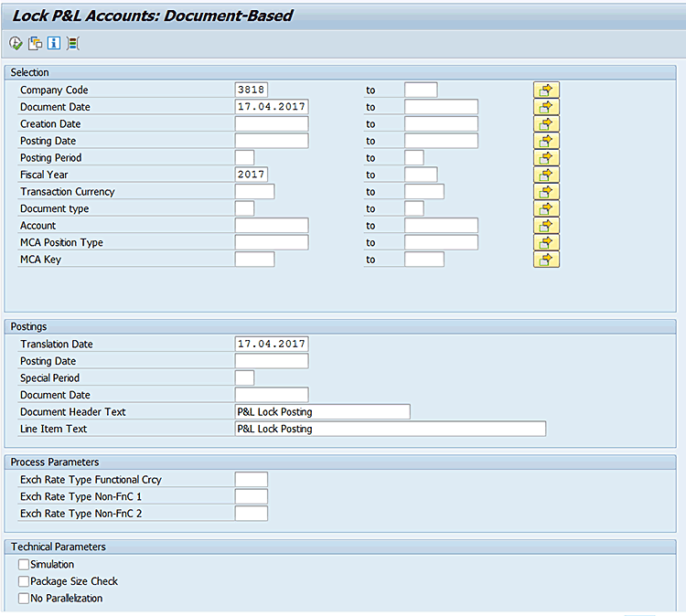The image size is (686, 616).
Task: Click the Execute clock icon in toolbar
Action: (16, 43)
